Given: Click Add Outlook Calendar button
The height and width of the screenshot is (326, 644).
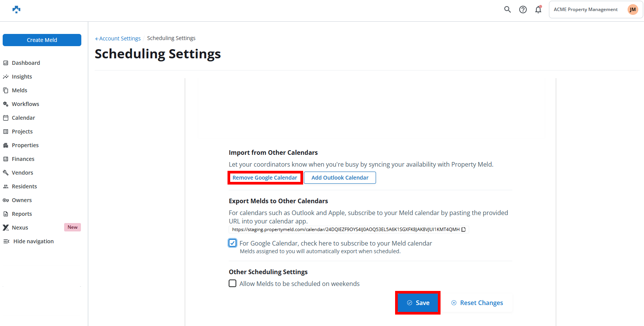Looking at the screenshot, I should pos(340,178).
